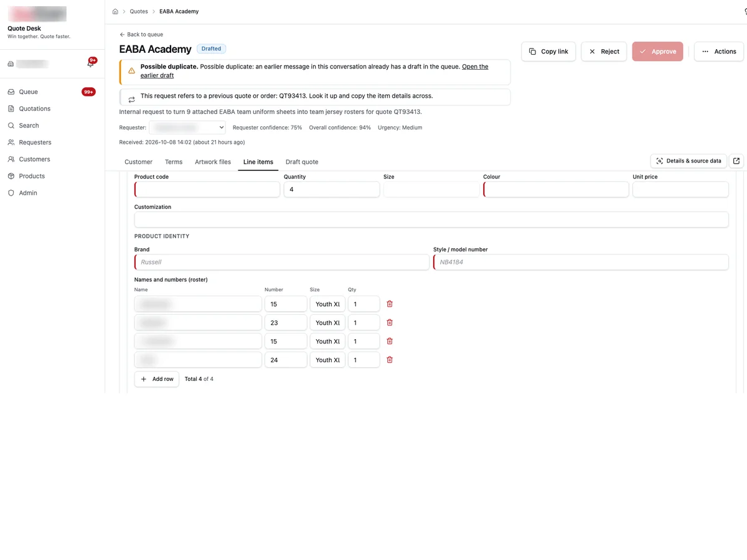Open Details & source data panel
This screenshot has height=560, width=747.
click(688, 161)
